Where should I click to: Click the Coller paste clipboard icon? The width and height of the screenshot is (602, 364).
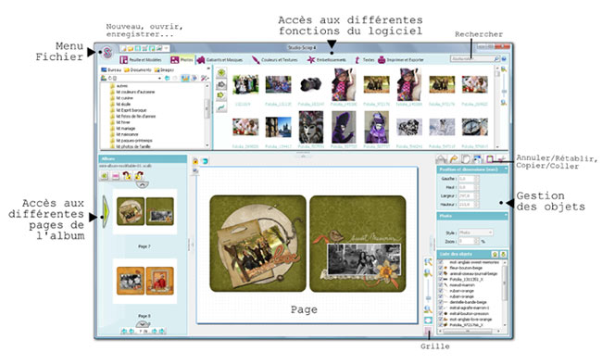pos(490,158)
